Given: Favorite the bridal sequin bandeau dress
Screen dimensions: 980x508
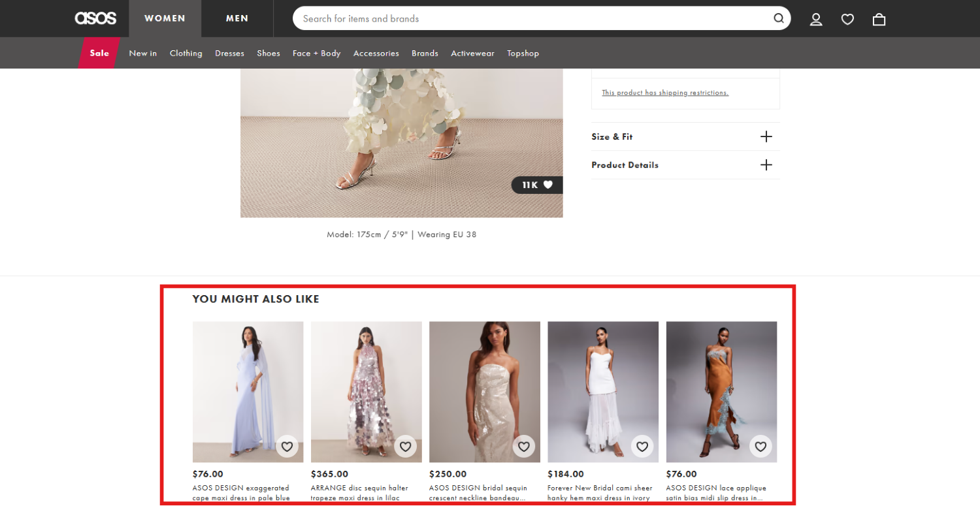Looking at the screenshot, I should point(523,447).
